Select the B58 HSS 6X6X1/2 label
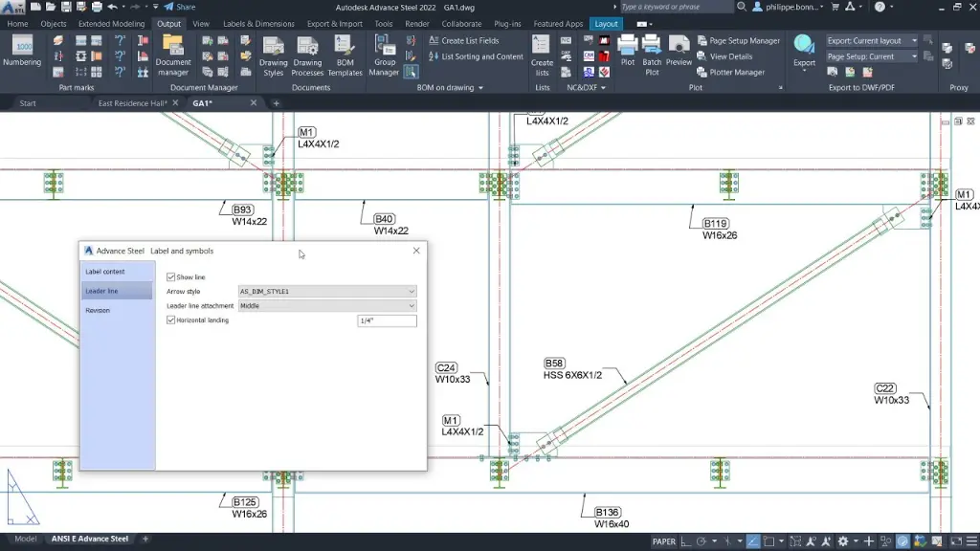 [572, 369]
